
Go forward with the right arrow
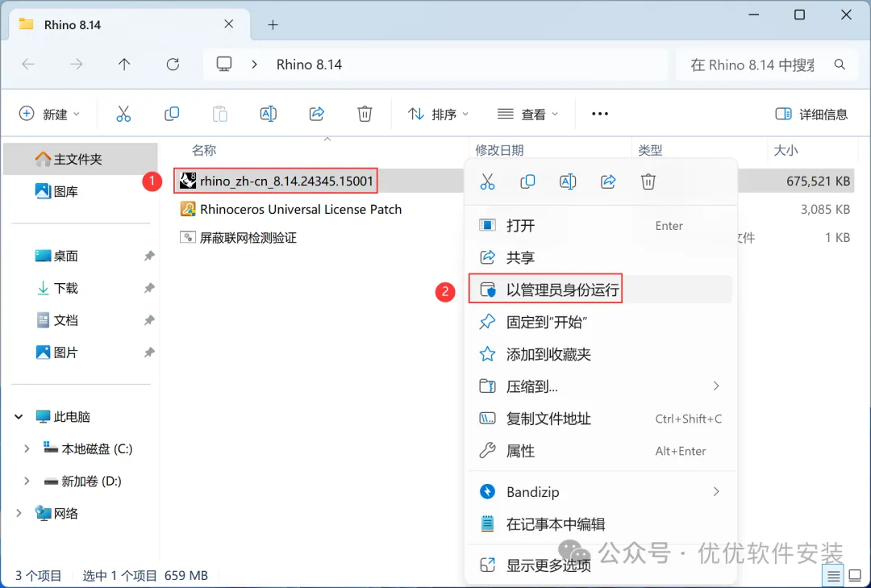click(76, 65)
